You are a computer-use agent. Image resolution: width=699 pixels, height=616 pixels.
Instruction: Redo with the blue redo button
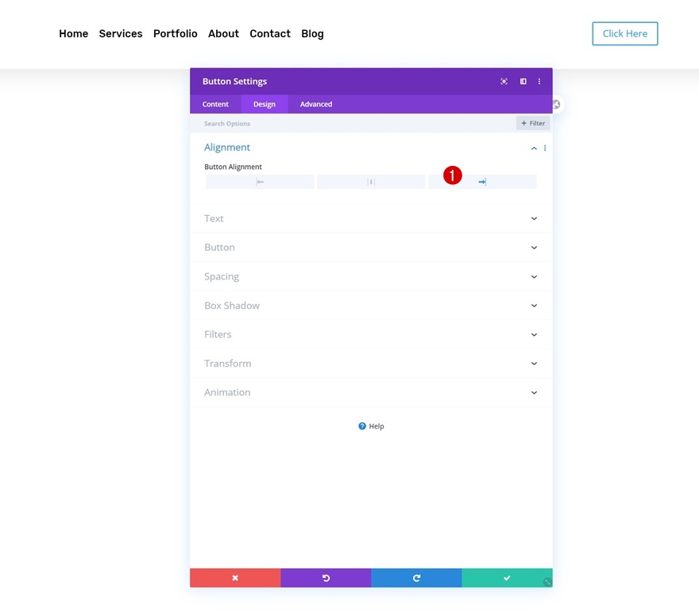(x=416, y=578)
